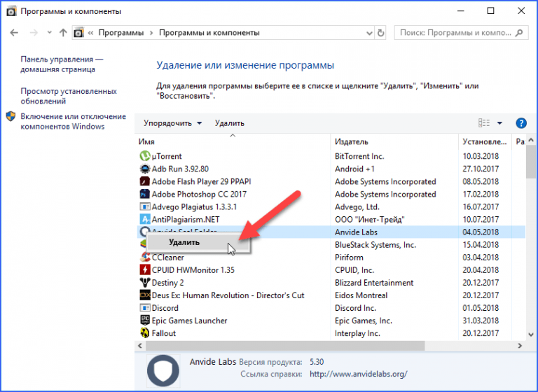Click the Adobe Photoshop CC 2017 icon

click(145, 194)
